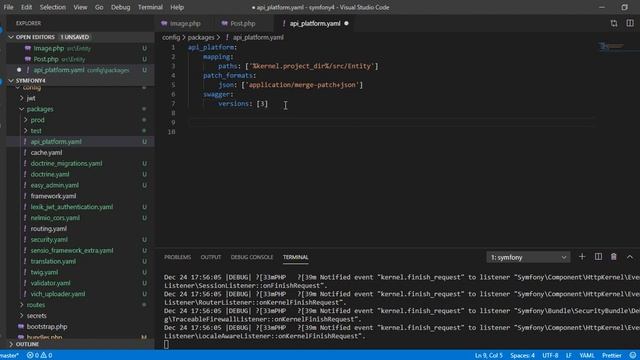The height and width of the screenshot is (360, 640).
Task: Select the Terminal panel tab
Action: 296,258
